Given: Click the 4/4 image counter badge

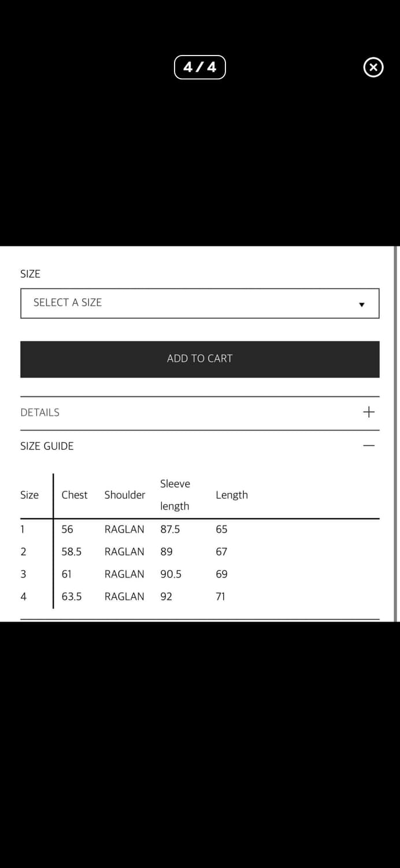Looking at the screenshot, I should click(x=199, y=67).
